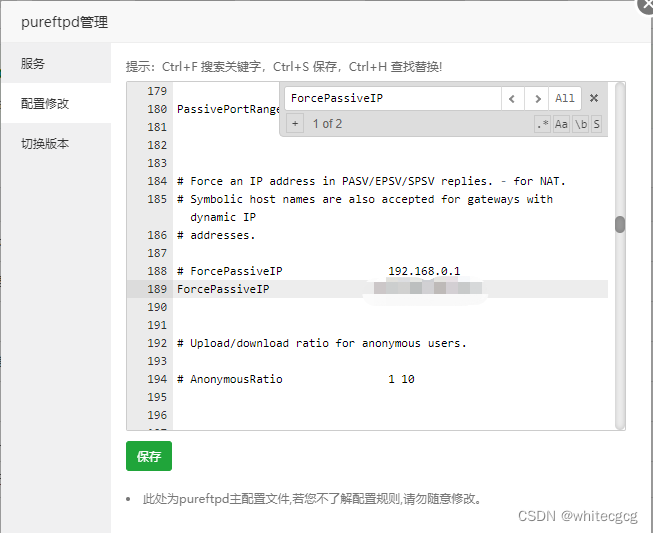Toggle whole word search option

tap(579, 124)
